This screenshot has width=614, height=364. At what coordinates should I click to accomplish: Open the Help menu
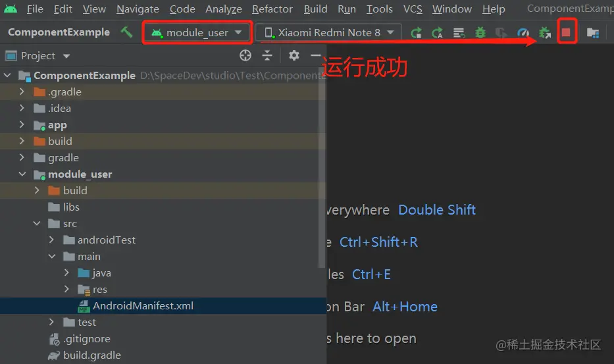coord(494,9)
